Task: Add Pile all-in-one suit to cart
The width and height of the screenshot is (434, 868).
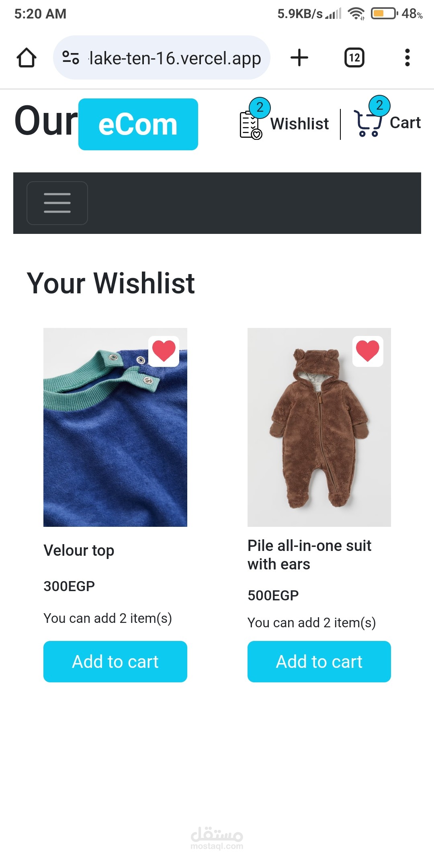Action: (x=319, y=661)
